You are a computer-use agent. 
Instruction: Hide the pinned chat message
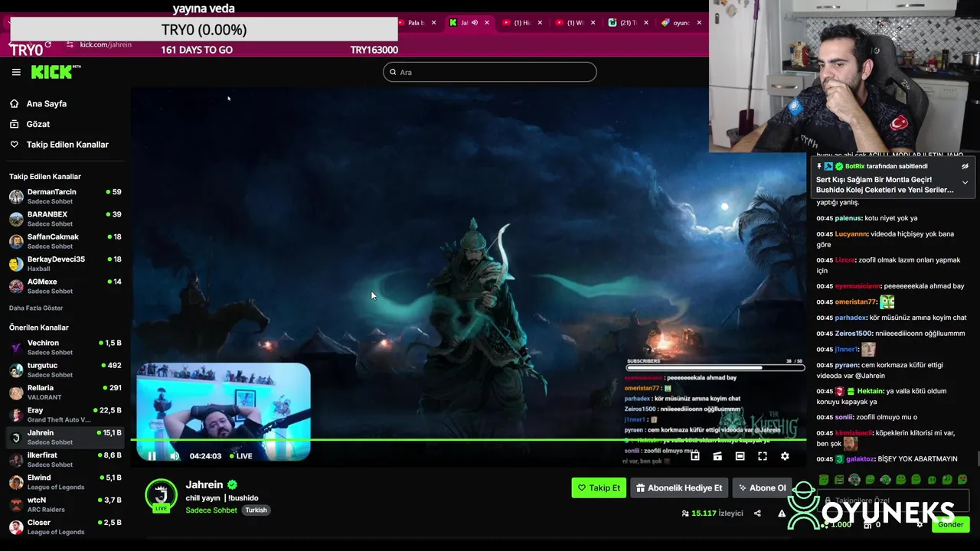(965, 166)
